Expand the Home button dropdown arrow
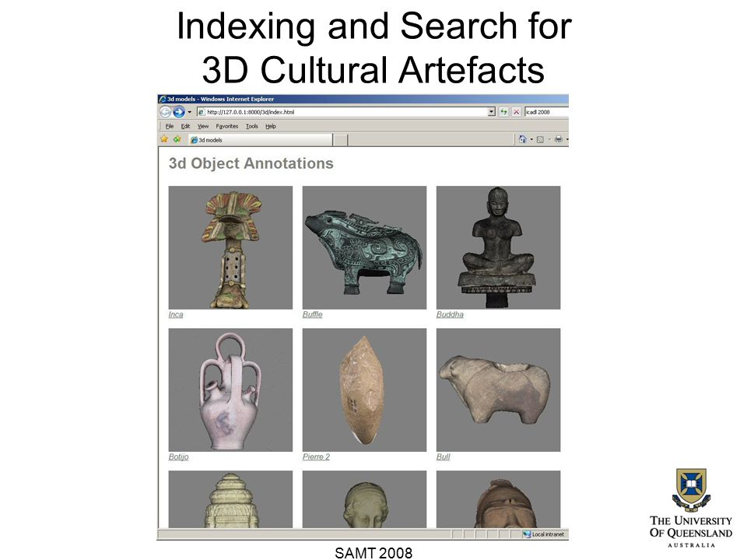747x560 pixels. pos(531,139)
